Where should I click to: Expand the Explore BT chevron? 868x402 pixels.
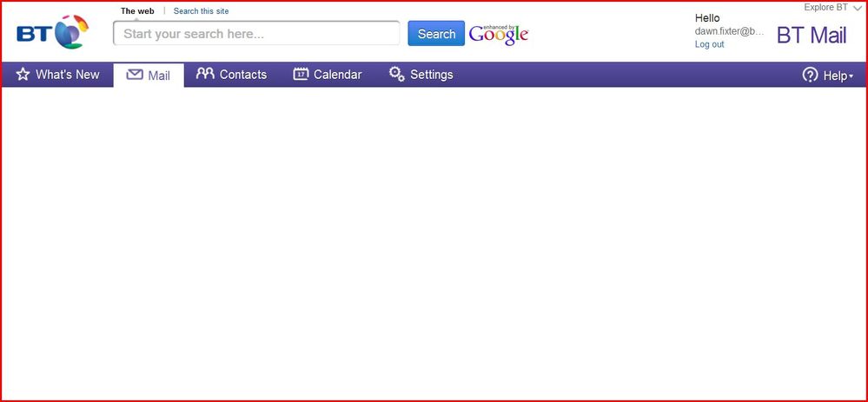click(x=858, y=9)
